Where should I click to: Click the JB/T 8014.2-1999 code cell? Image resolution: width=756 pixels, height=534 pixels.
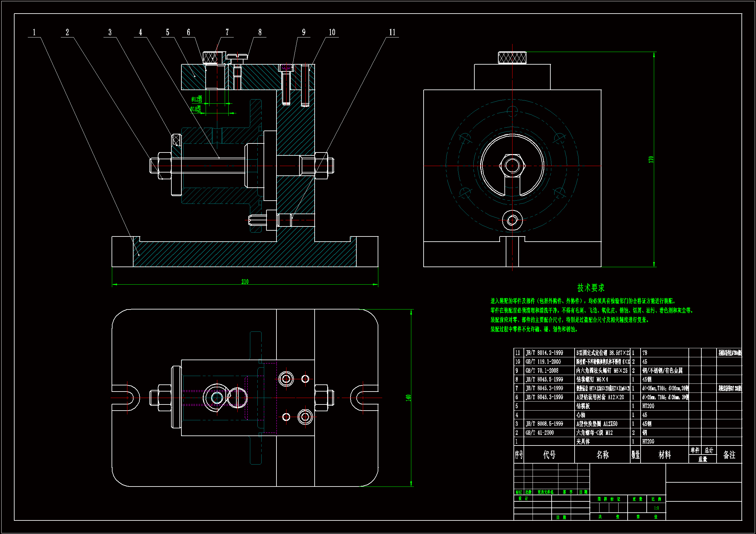tap(544, 353)
